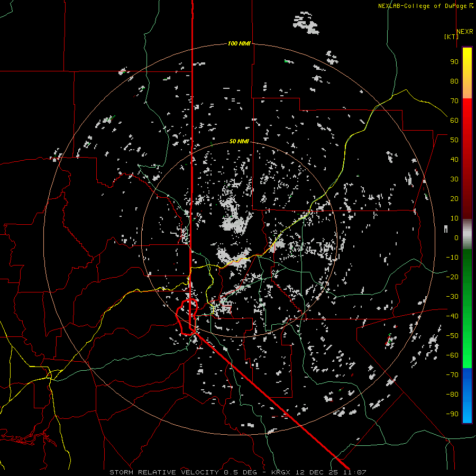Click the -60 value on velocity scale
Viewport: 476px width, 476px height.
coord(452,355)
